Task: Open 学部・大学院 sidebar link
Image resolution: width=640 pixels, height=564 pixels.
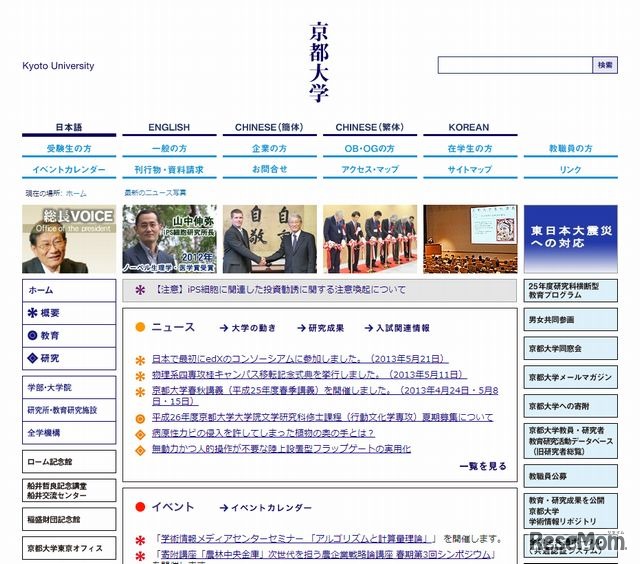Action: click(69, 388)
